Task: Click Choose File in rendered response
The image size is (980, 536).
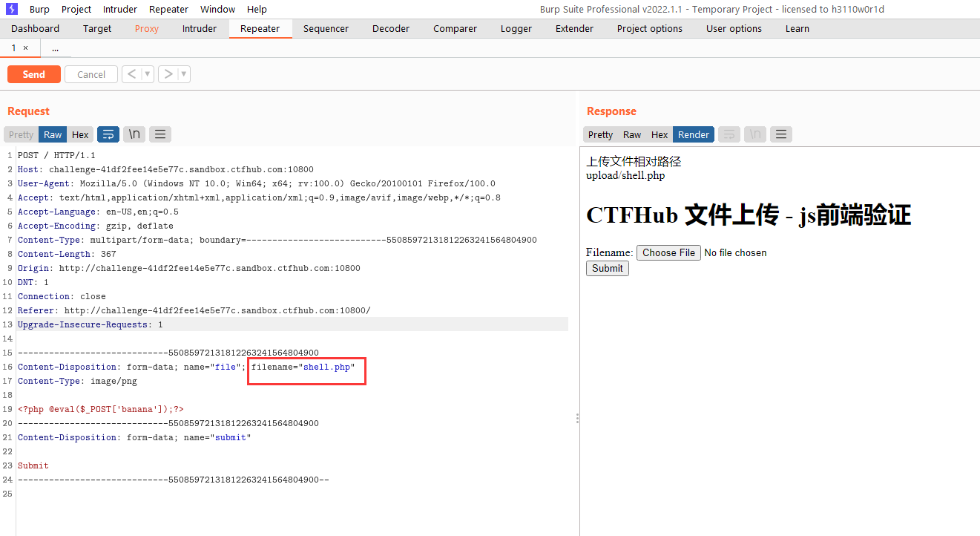Action: (x=668, y=252)
